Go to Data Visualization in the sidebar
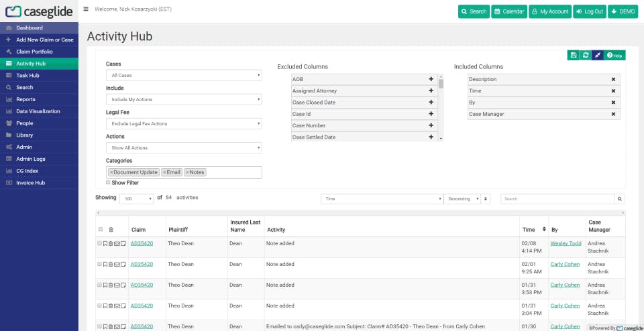 38,111
